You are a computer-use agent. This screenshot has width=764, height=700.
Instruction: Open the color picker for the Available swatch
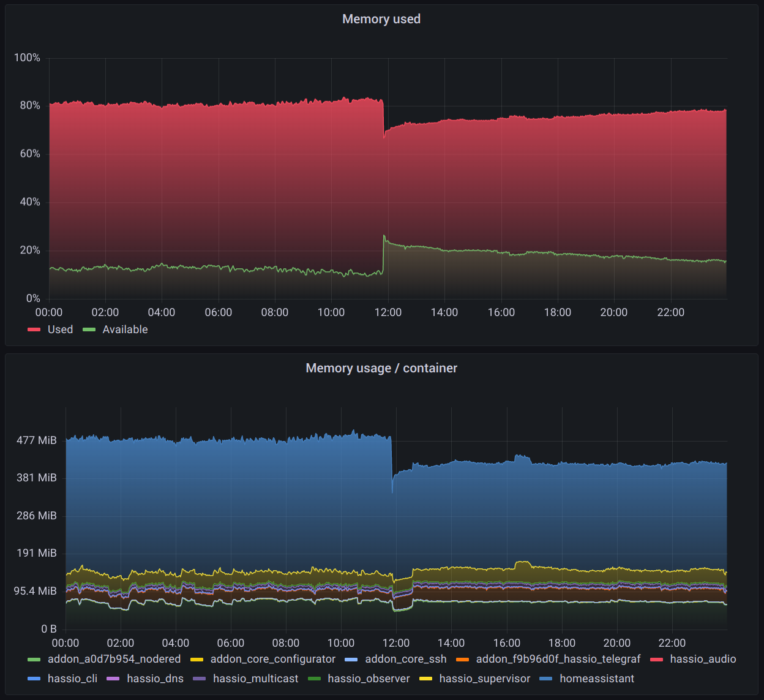coord(89,329)
